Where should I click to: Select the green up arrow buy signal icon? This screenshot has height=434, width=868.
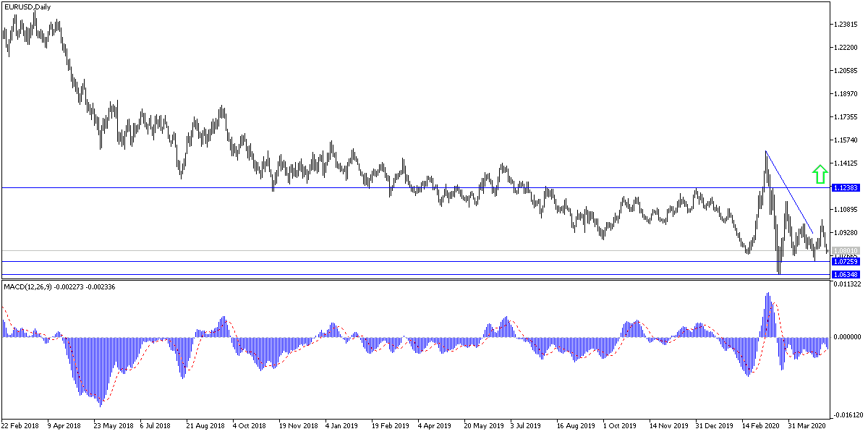coord(820,174)
